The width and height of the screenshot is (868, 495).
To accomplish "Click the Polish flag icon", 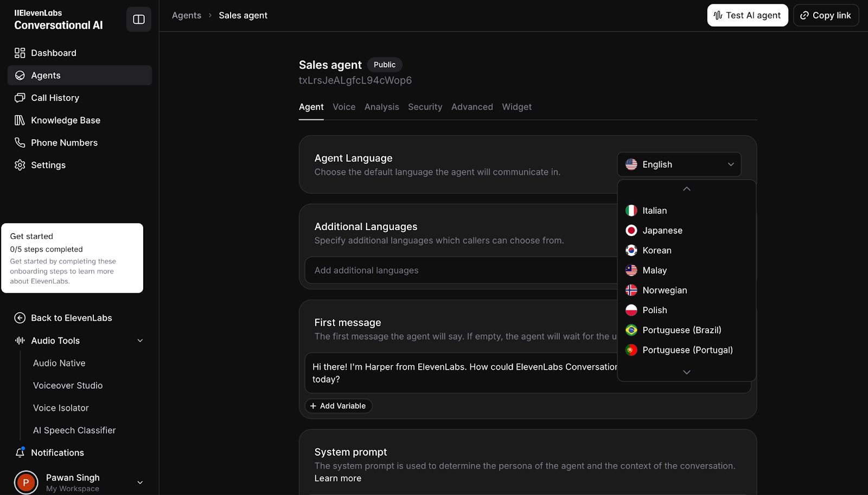I will (631, 310).
